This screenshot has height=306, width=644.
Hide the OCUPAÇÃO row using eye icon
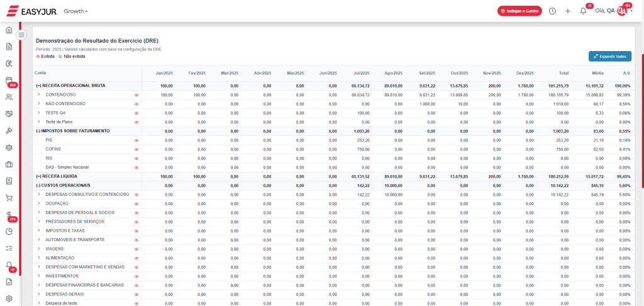(x=136, y=204)
